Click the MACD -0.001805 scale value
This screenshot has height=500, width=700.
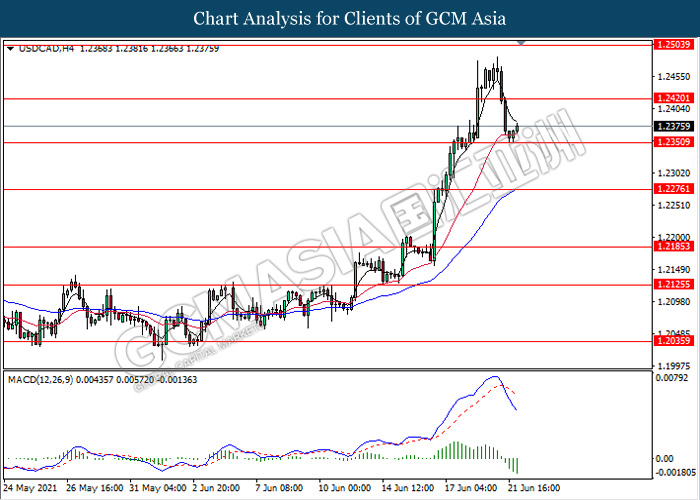pyautogui.click(x=675, y=472)
